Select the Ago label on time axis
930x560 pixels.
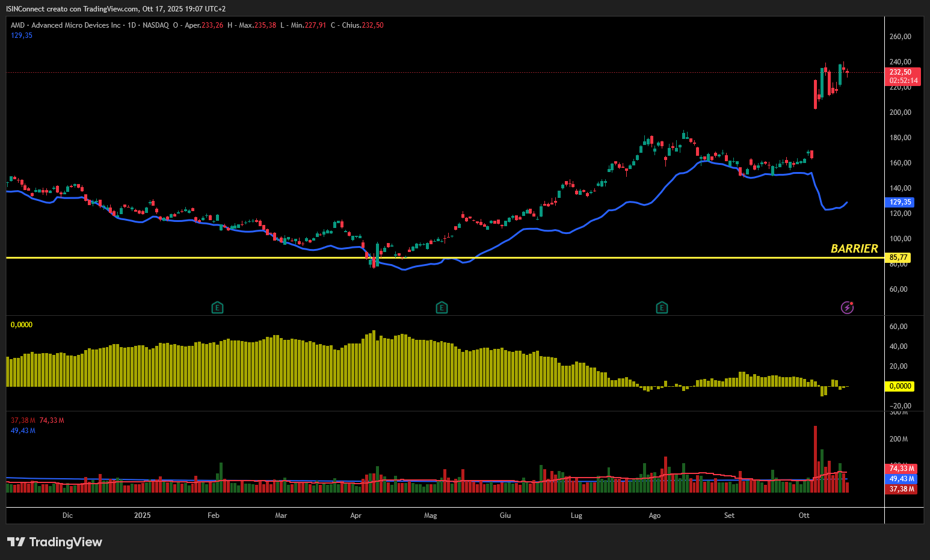point(654,515)
